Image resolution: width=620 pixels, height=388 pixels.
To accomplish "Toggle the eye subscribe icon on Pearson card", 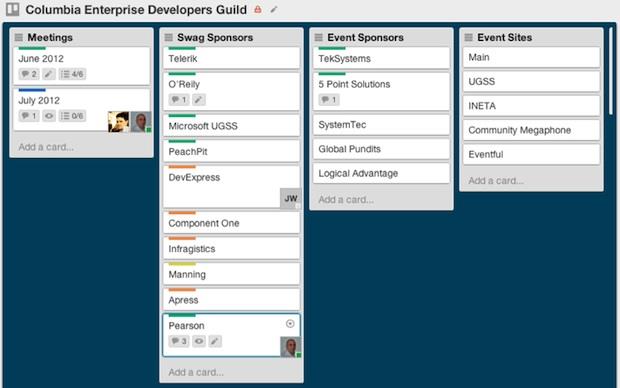I will [x=199, y=341].
